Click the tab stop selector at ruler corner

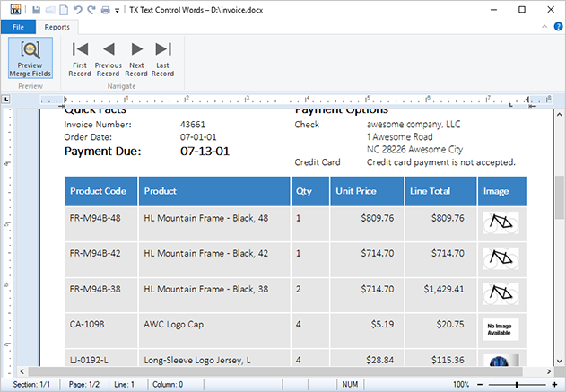coord(6,100)
